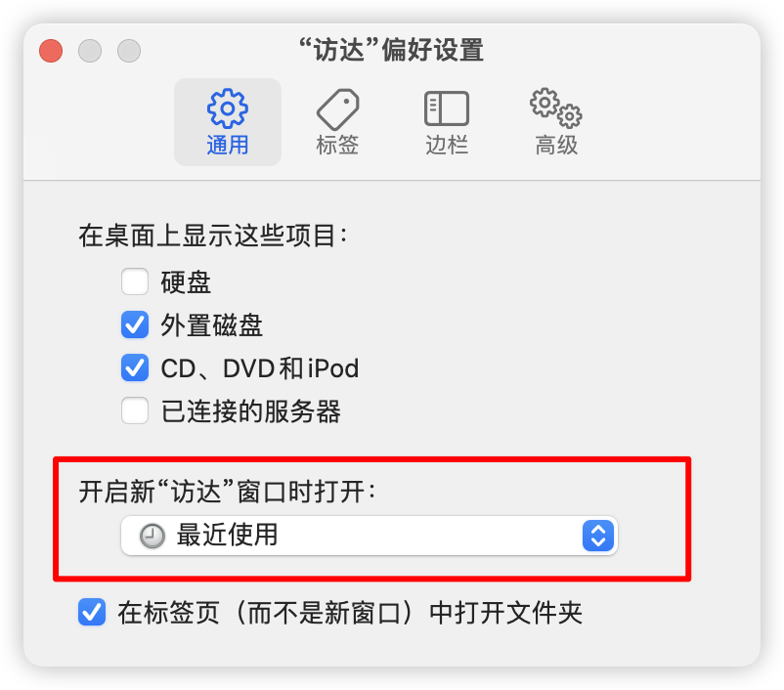This screenshot has width=784, height=690.
Task: Click the 硬盘 label text
Action: [186, 282]
